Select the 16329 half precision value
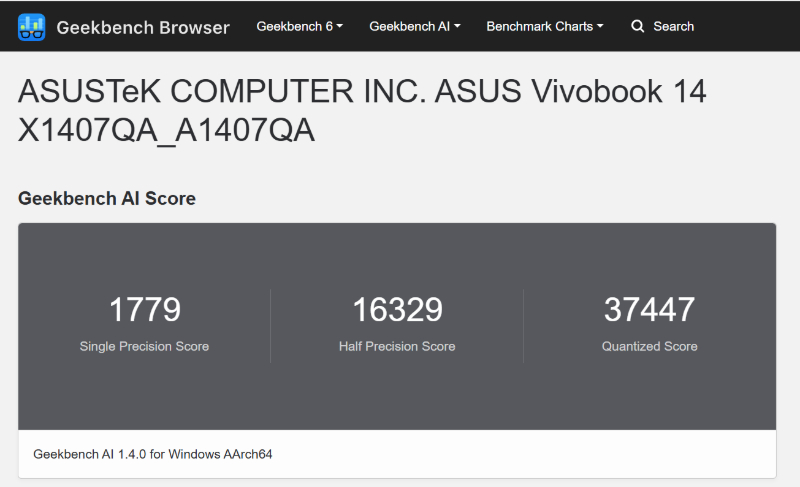 pos(397,310)
